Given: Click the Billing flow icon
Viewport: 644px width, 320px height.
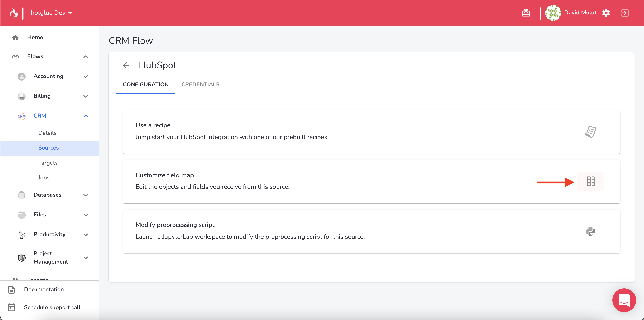Looking at the screenshot, I should point(22,96).
